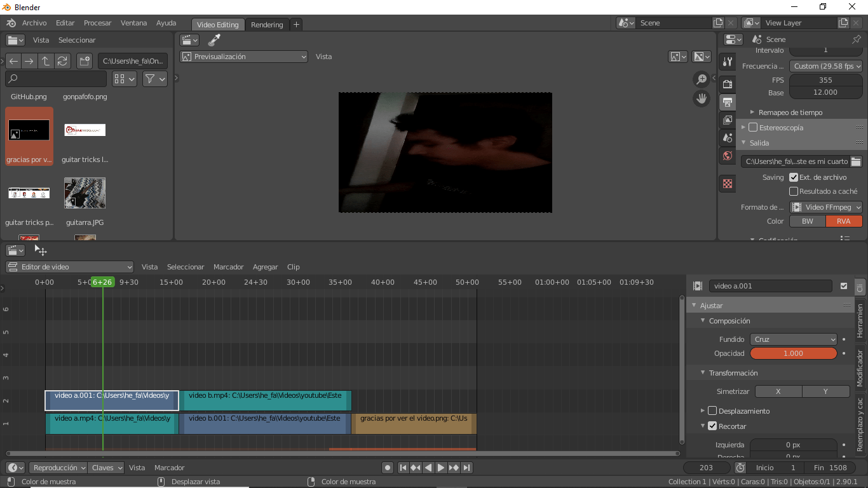Add a new workspace with plus button
868x488 pixels.
coord(296,25)
